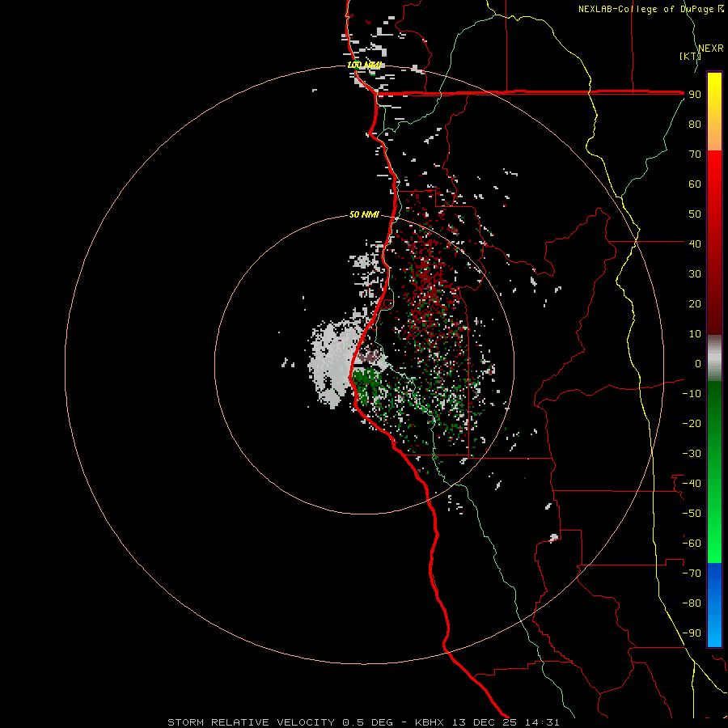
Task: Click the 40 value on the velocity scale
Action: click(x=695, y=244)
